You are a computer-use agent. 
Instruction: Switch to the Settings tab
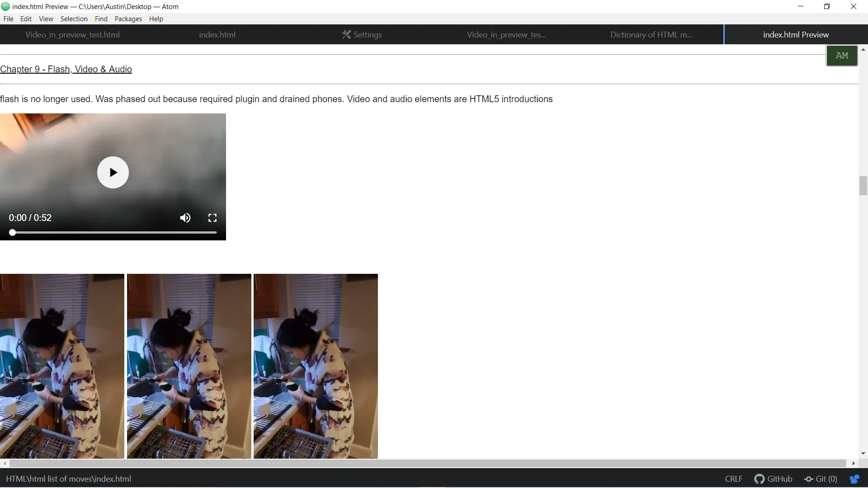(x=362, y=35)
